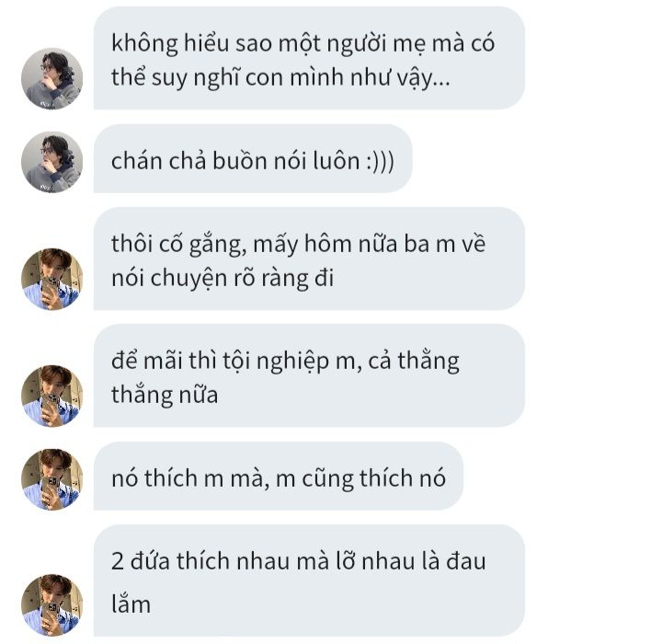
Task: Select the 'thôi cố gắng, mấy hôm nữa' bubble
Action: pyautogui.click(x=309, y=259)
